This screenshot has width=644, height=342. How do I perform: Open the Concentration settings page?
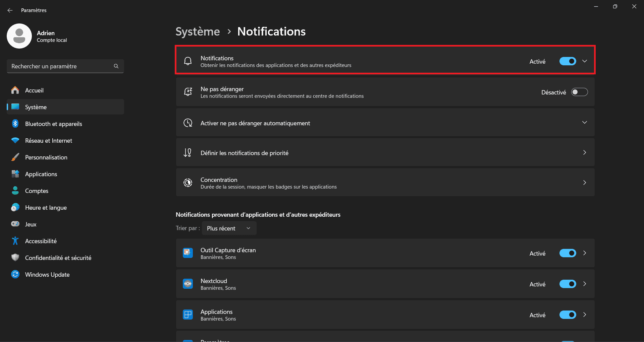[385, 182]
